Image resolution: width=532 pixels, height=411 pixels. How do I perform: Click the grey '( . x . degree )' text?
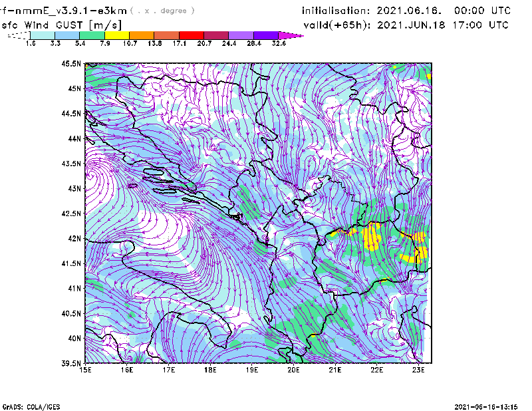point(162,11)
